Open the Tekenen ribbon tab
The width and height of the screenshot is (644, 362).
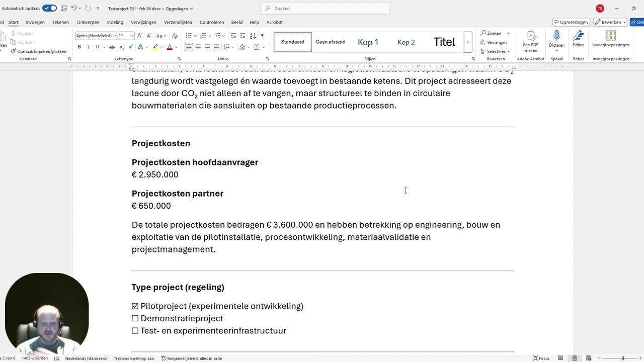pos(60,22)
